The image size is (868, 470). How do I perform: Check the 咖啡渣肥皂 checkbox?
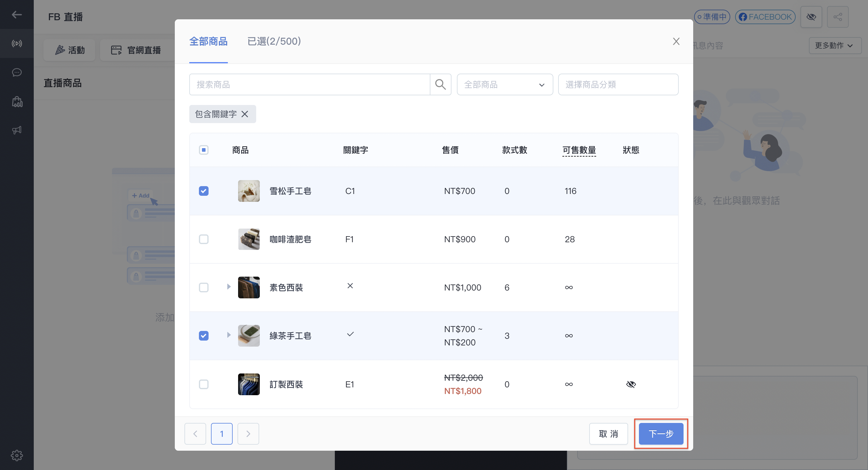203,239
